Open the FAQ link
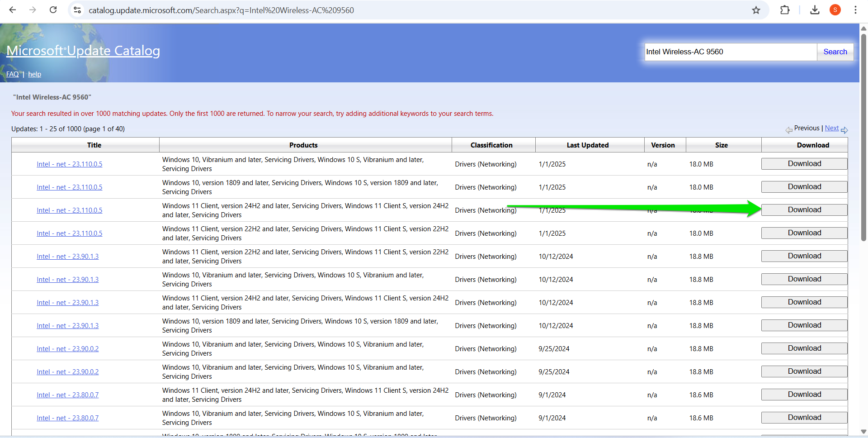The width and height of the screenshot is (868, 438). [13, 74]
